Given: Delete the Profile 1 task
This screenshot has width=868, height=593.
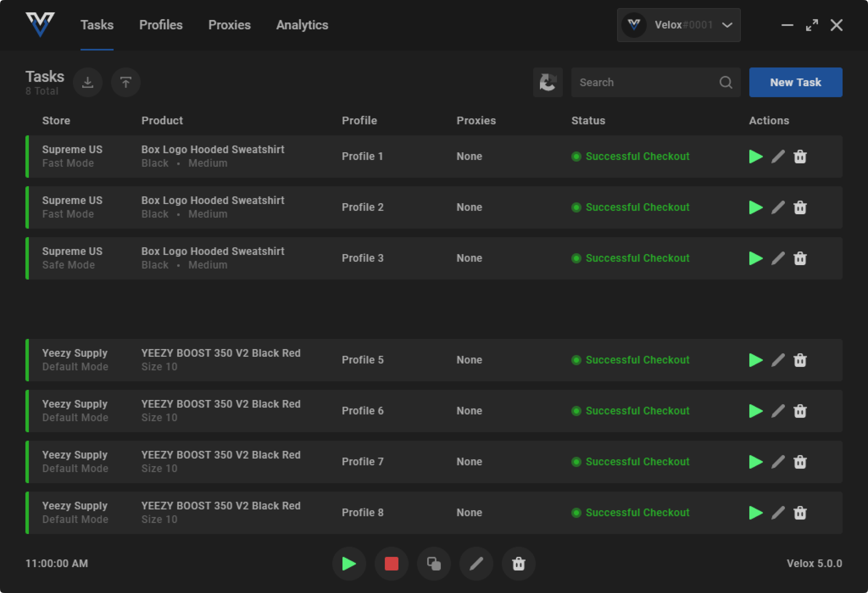Looking at the screenshot, I should tap(800, 157).
